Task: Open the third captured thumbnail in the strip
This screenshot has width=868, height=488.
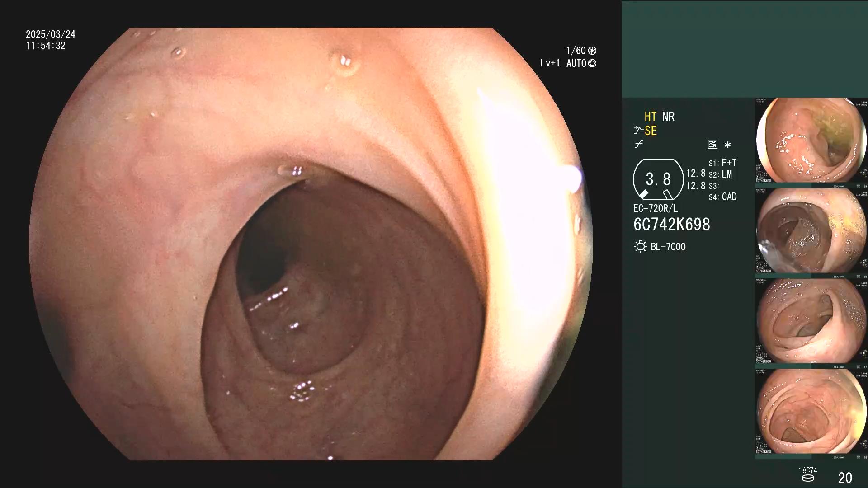Action: 811,321
